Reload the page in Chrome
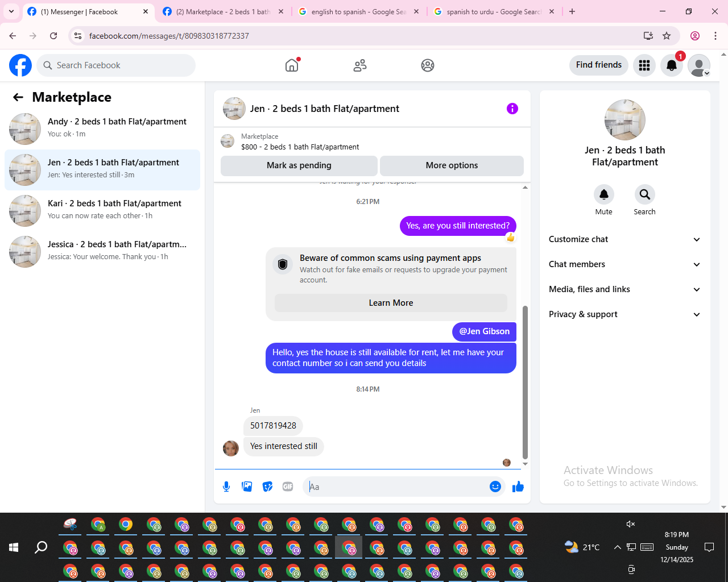The width and height of the screenshot is (728, 582). coord(53,36)
